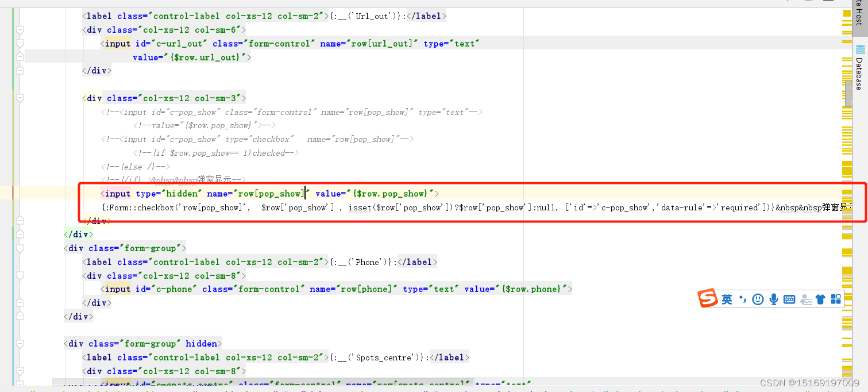868x392 pixels.
Task: Click value {$row.pop_show} attribute
Action: coord(375,194)
